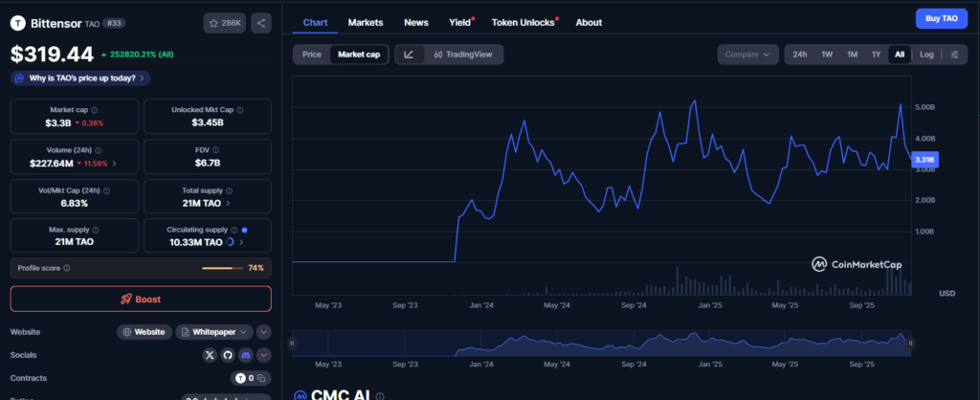Copy contract address icon

(x=261, y=378)
